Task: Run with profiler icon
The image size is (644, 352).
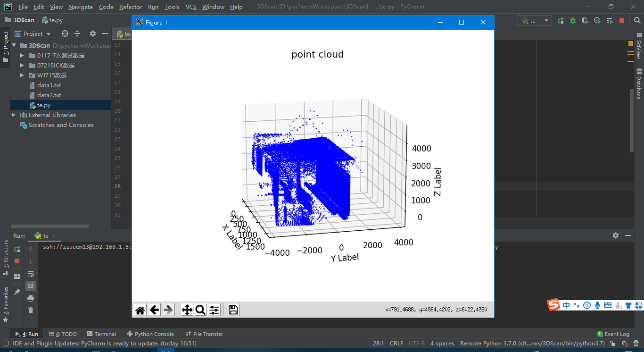Action: 597,20
